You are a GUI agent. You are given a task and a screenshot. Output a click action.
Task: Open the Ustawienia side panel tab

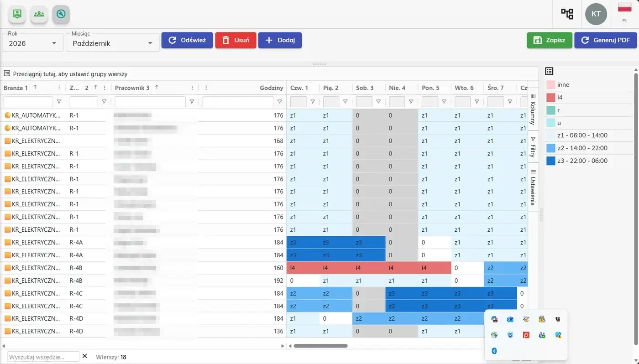[533, 187]
